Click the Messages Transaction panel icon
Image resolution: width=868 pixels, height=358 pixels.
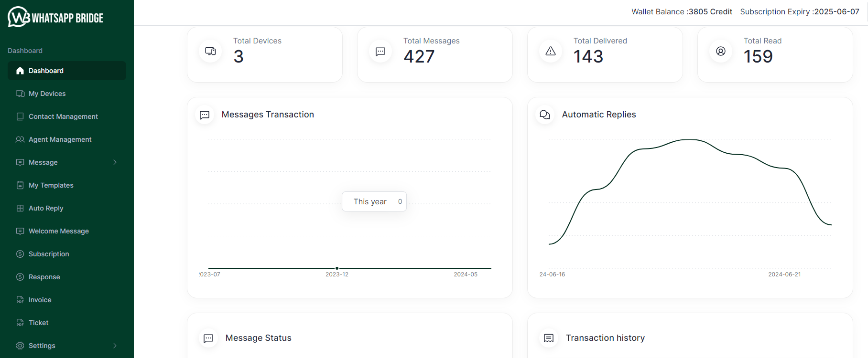pos(205,115)
